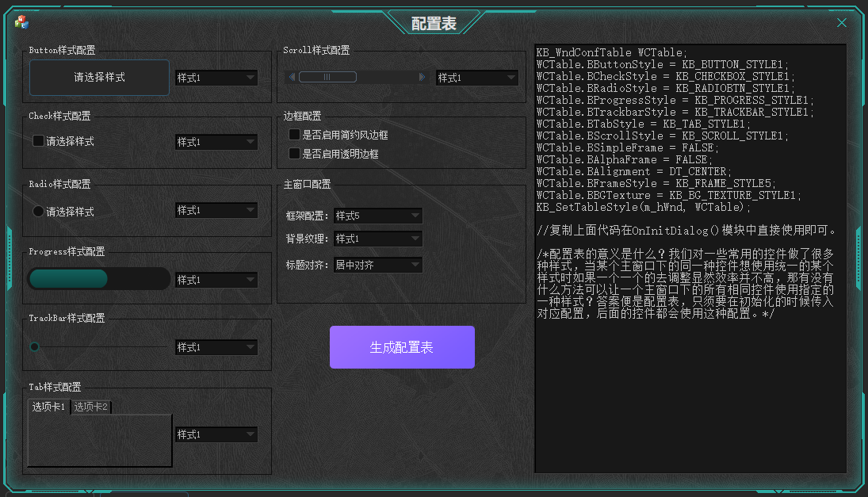868x497 pixels.
Task: Open the Scroll样式配置 style dropdown
Action: point(476,78)
